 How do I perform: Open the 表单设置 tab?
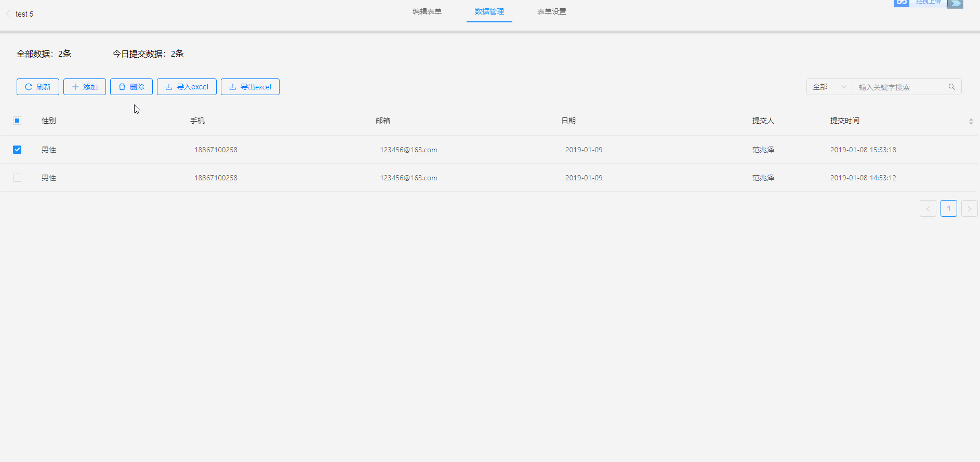(551, 11)
